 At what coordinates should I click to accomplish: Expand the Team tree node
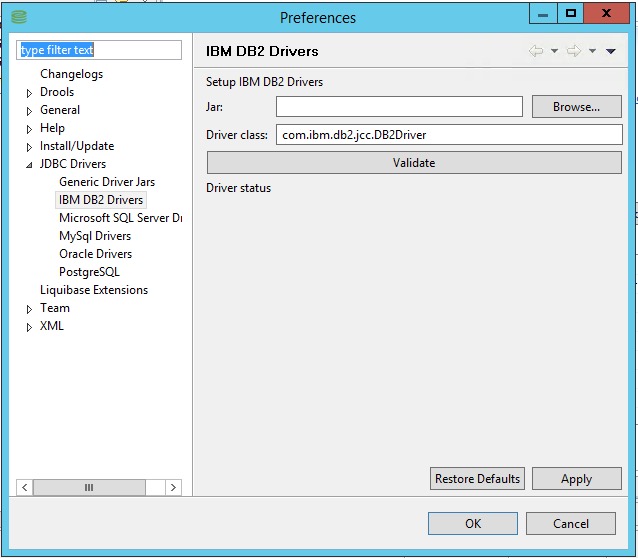tap(29, 309)
